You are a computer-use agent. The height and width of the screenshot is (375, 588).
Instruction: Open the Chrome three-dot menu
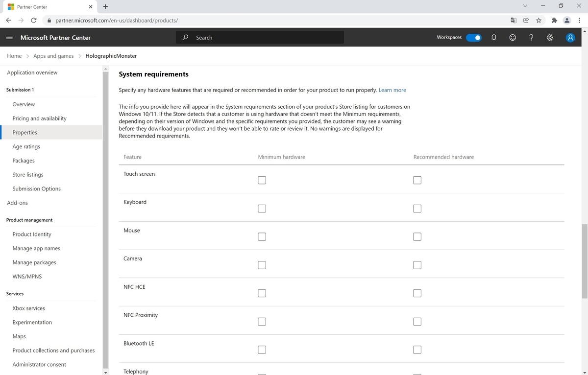point(579,20)
